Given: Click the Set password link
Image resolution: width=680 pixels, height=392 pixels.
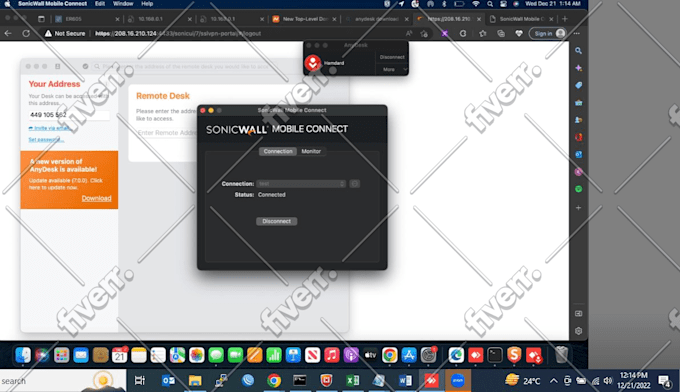Looking at the screenshot, I should [46, 140].
